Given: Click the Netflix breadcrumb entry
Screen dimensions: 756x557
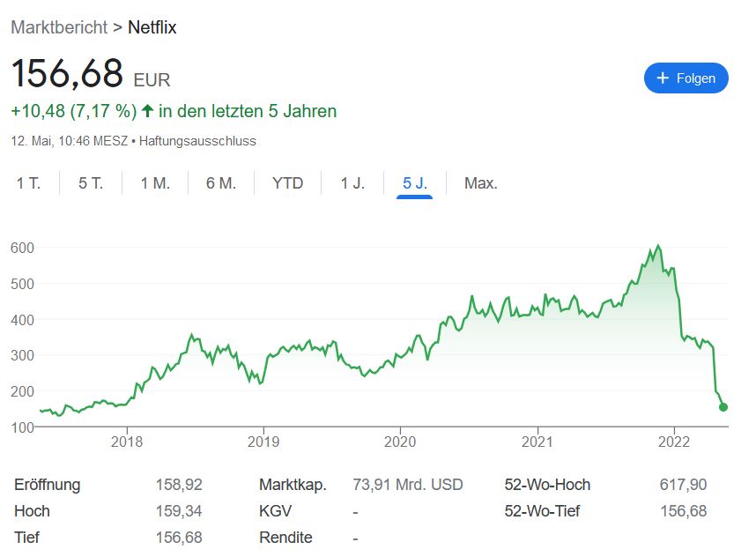Looking at the screenshot, I should [x=152, y=27].
